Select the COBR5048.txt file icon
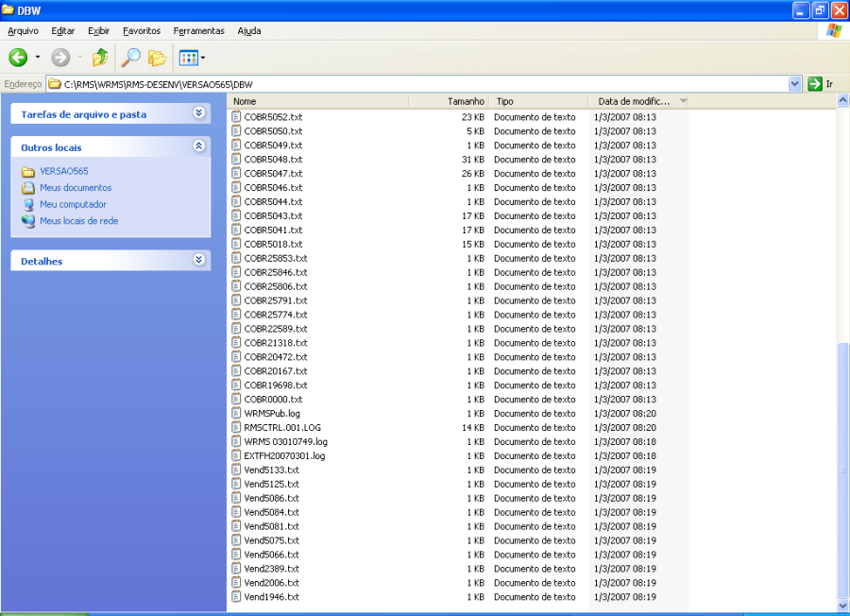This screenshot has width=850, height=616. click(236, 159)
